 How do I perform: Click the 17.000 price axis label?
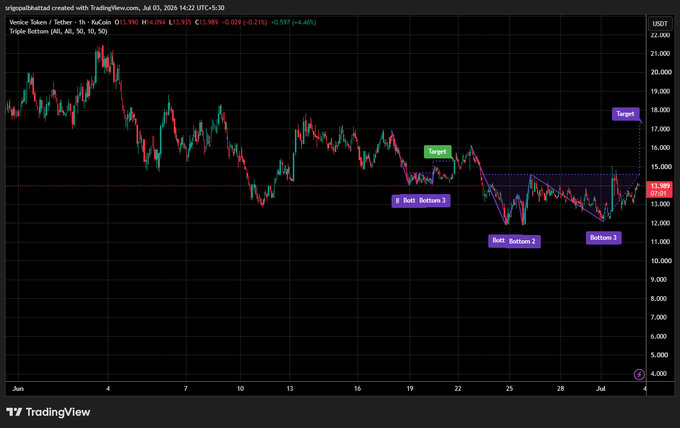coord(660,129)
